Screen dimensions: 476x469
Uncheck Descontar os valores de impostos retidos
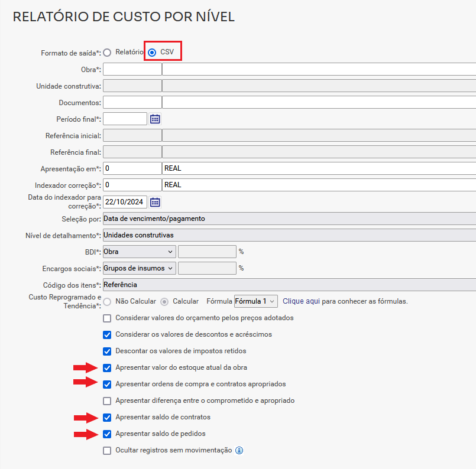coord(107,351)
